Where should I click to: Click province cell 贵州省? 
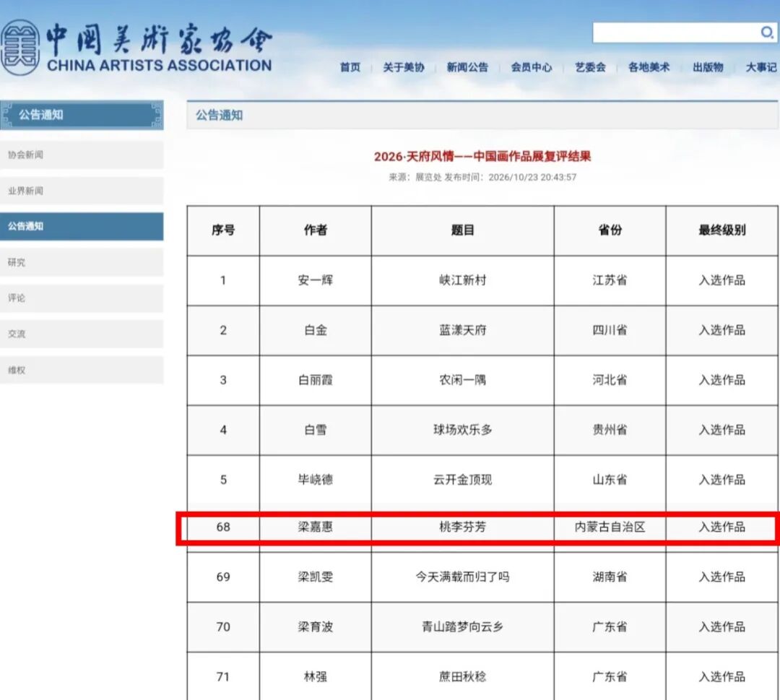coord(610,430)
